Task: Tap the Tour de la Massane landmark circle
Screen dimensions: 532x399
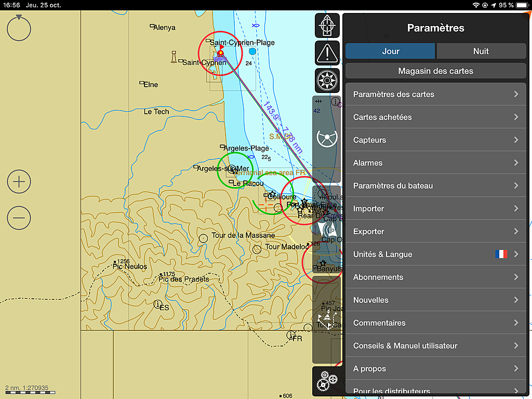Action: 203,238
